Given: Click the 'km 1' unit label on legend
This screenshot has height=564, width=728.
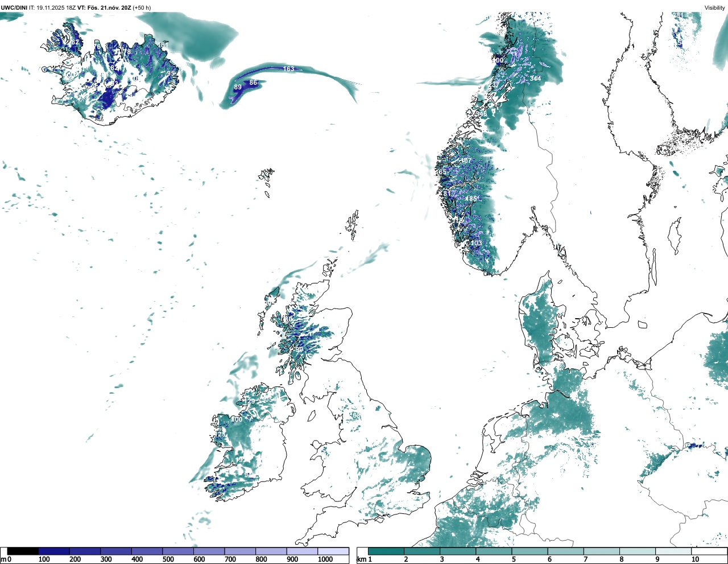Looking at the screenshot, I should [364, 559].
